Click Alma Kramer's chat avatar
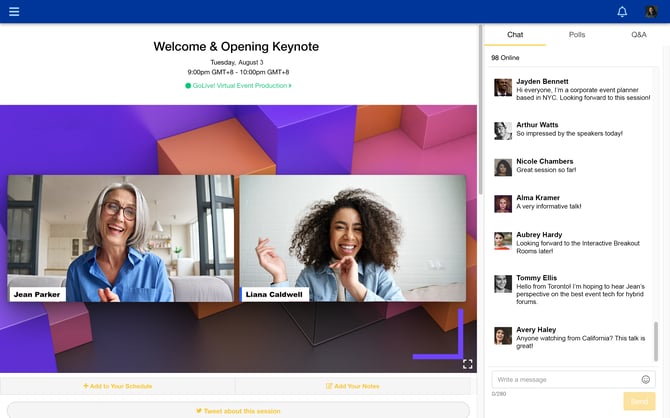Screen dimensions: 670x418 point(503,203)
